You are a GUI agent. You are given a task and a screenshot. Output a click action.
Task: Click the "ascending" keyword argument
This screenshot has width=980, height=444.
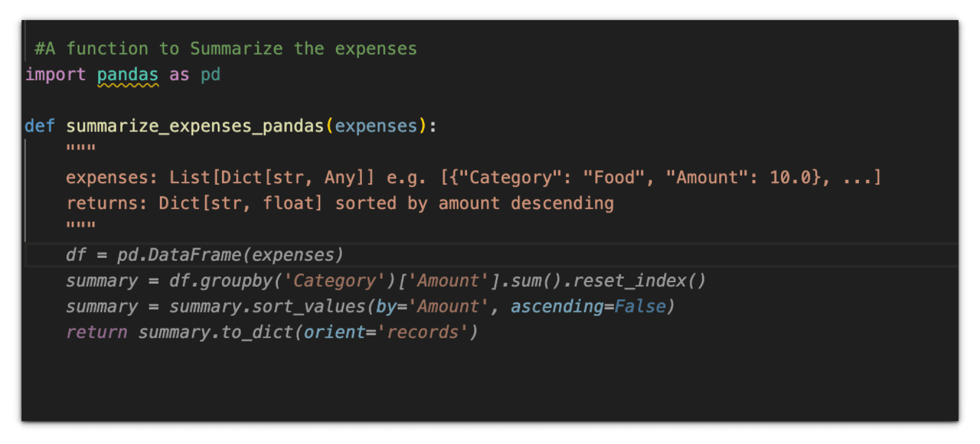557,307
